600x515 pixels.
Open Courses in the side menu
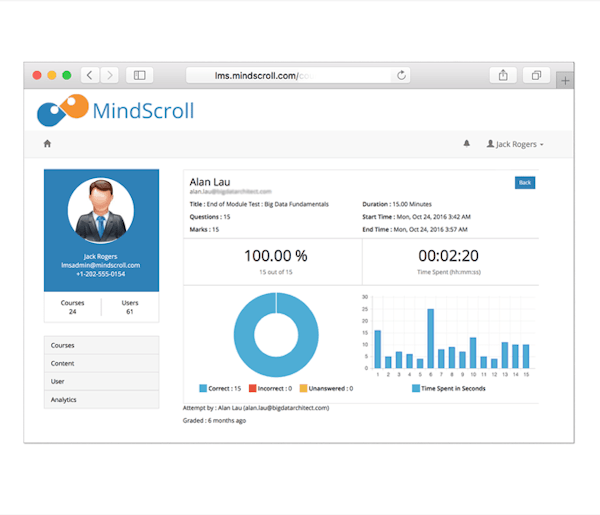click(101, 345)
